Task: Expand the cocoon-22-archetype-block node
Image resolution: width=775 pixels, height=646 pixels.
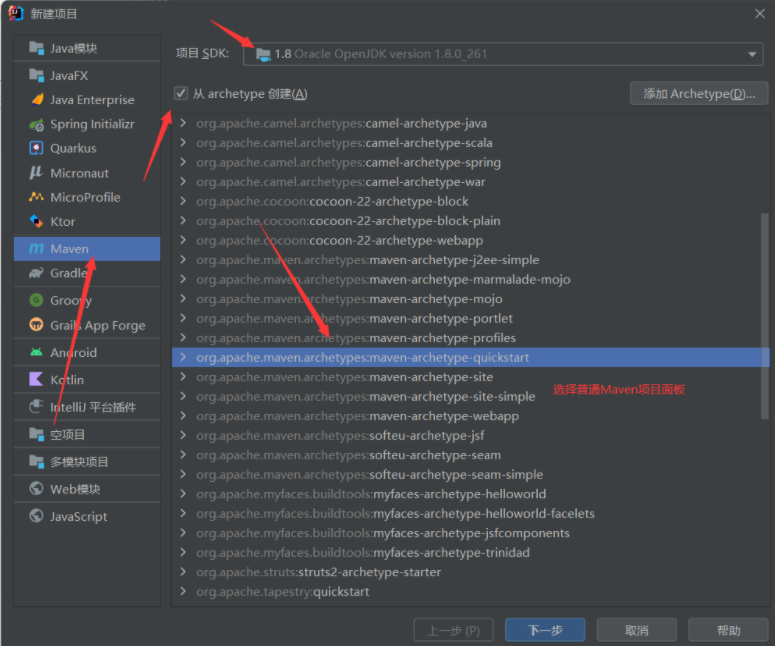Action: pyautogui.click(x=183, y=201)
